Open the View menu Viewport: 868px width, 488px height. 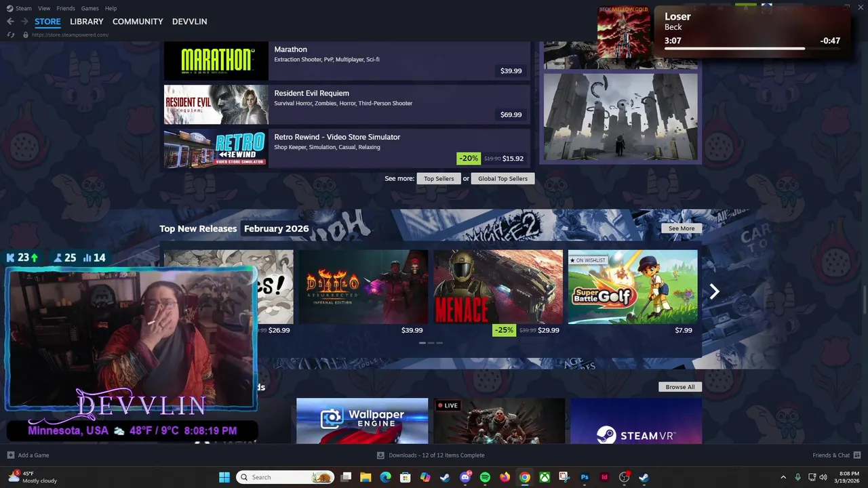click(44, 8)
